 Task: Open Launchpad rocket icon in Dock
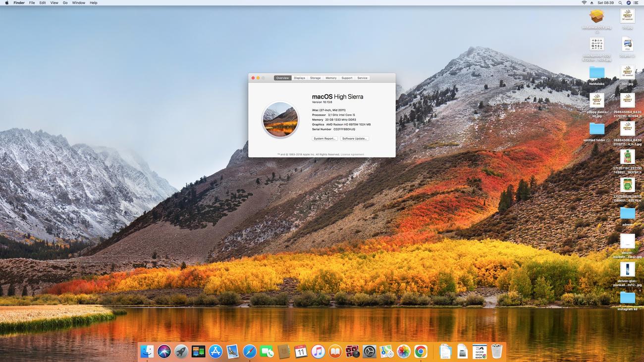181,352
